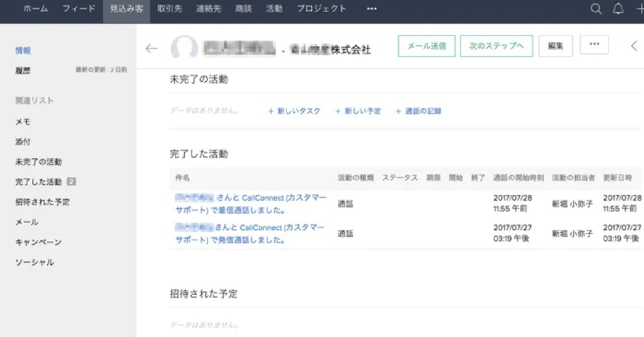Go to the 取引先 tab

pos(170,9)
